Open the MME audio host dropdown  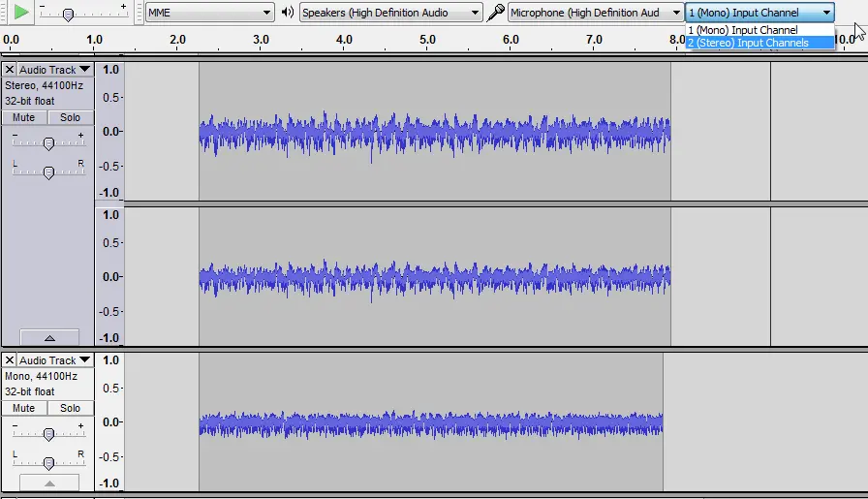click(x=209, y=13)
